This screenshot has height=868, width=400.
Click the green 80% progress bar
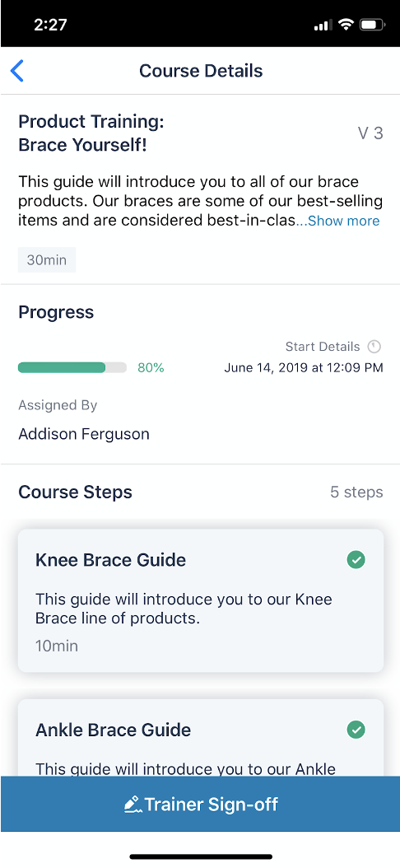[x=72, y=367]
